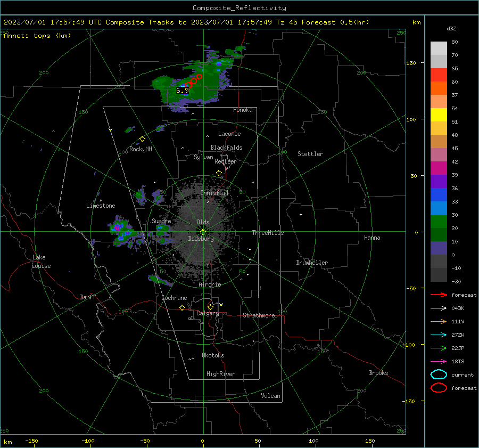The width and height of the screenshot is (479, 448).
Task: Click the Composite_Reflectivity title
Action: (239, 8)
